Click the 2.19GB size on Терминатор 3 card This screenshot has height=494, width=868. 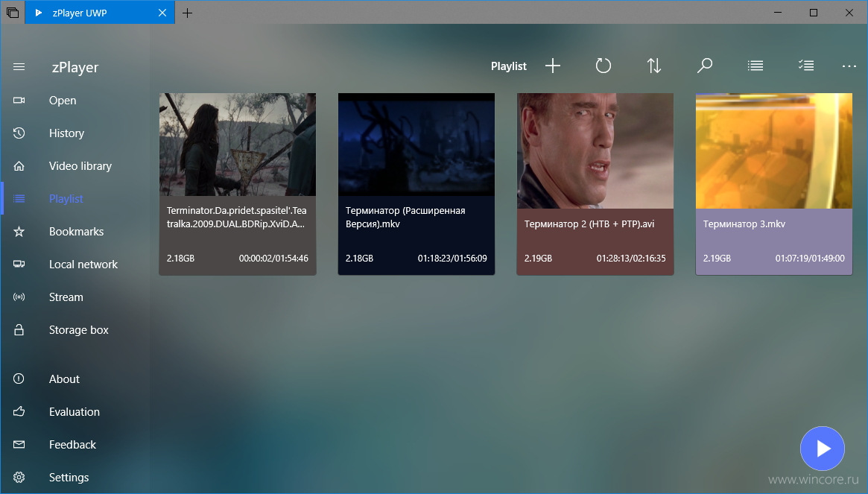point(717,258)
